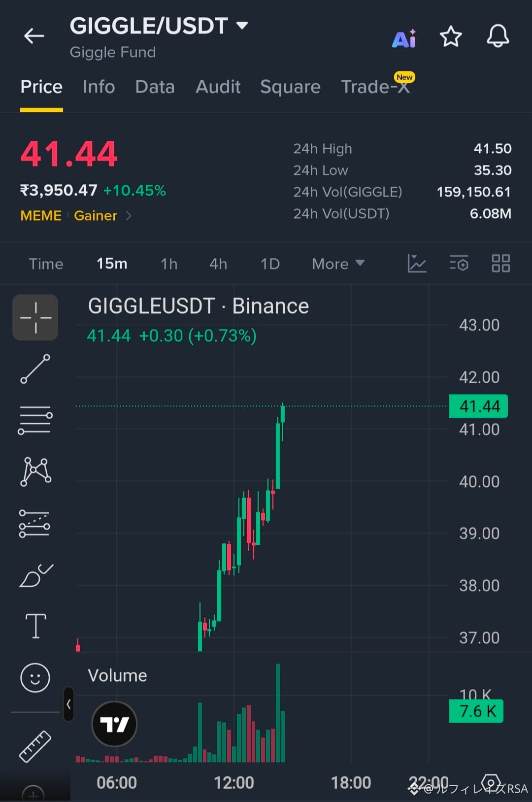
Task: Select the 1h chart interval
Action: [x=169, y=264]
